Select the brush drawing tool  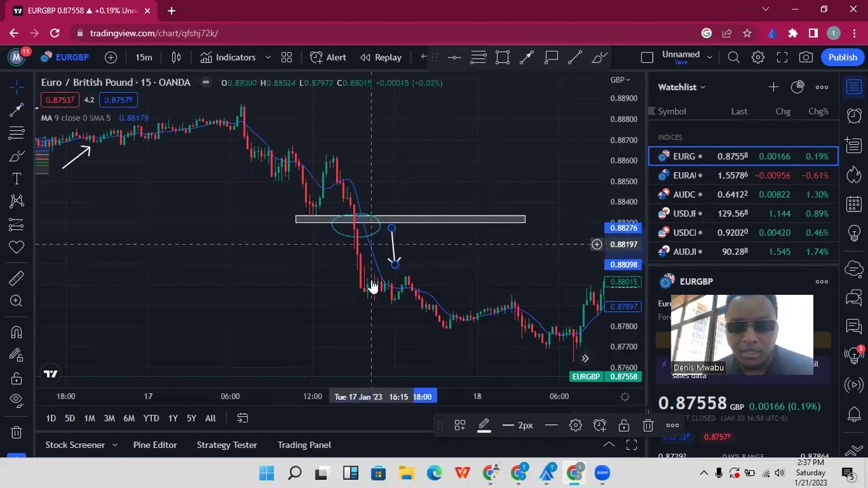(x=17, y=156)
